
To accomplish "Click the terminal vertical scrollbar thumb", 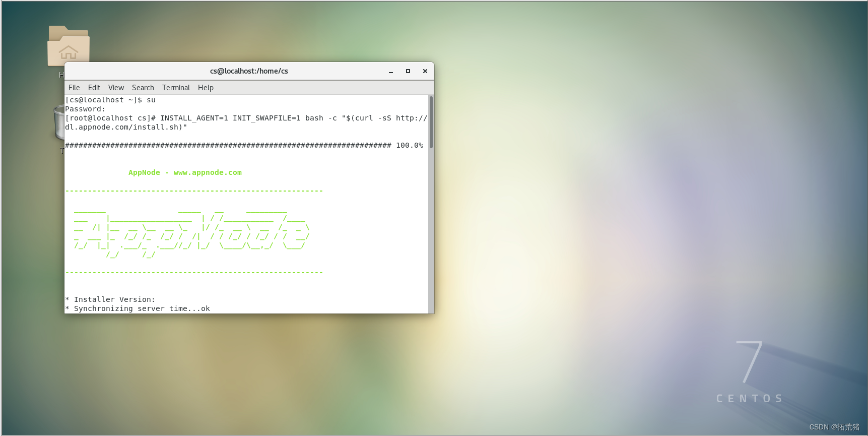I will pos(431,122).
